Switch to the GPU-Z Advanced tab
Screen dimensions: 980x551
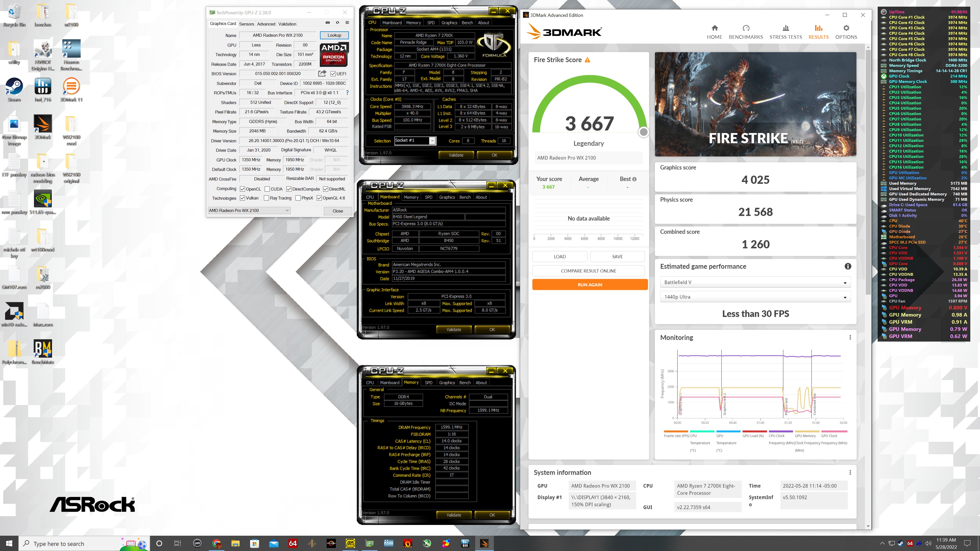266,24
